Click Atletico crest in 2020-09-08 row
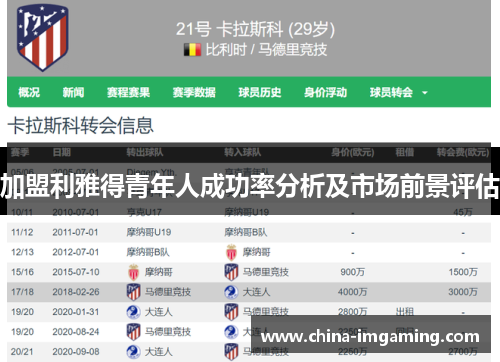This screenshot has height=362, width=500. (x=231, y=352)
